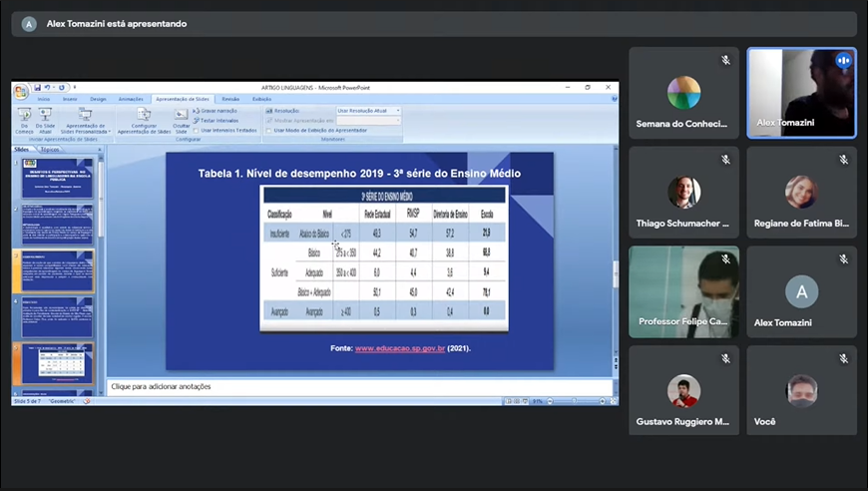Select the first slide thumbnail
The image size is (868, 491).
point(56,178)
